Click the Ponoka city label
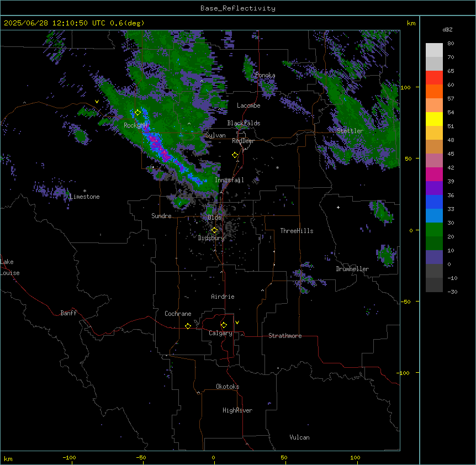This screenshot has height=465, width=476. coord(265,75)
